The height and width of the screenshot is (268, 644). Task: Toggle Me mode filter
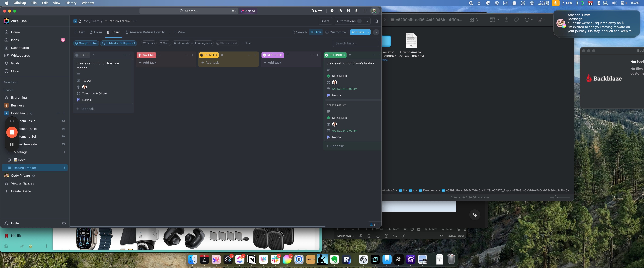[x=182, y=43]
